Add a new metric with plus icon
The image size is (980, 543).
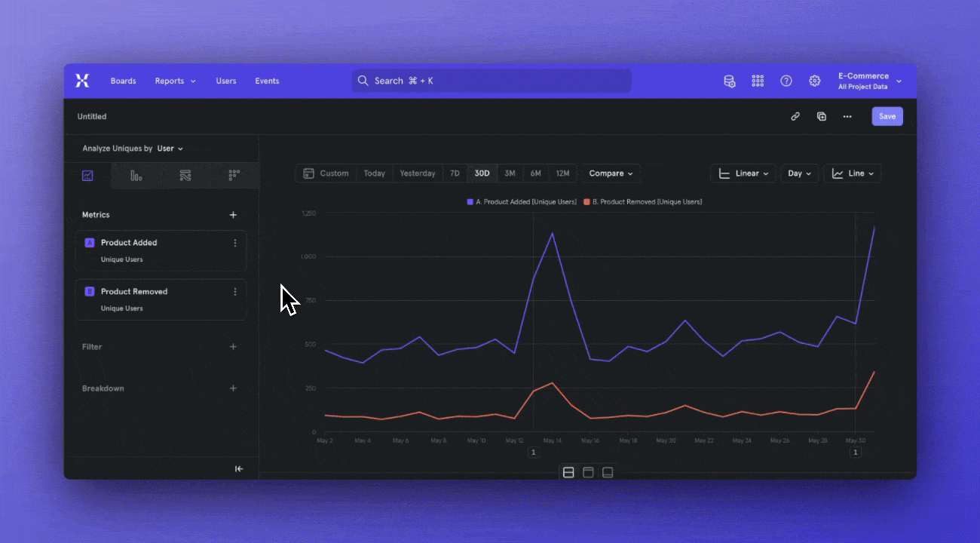[233, 215]
